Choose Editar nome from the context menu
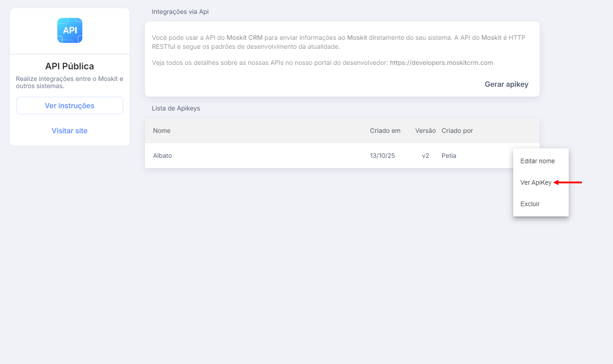 point(537,161)
